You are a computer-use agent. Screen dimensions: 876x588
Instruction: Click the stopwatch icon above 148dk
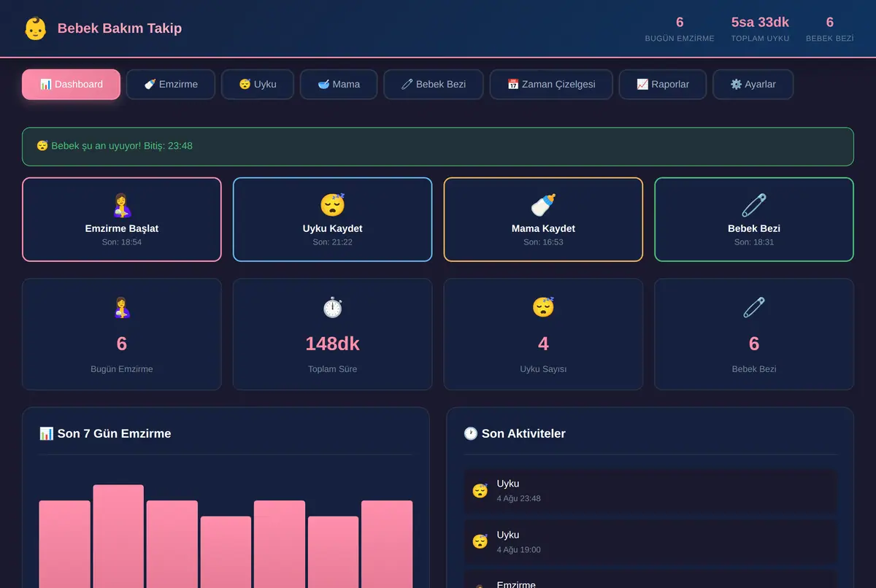(x=332, y=307)
